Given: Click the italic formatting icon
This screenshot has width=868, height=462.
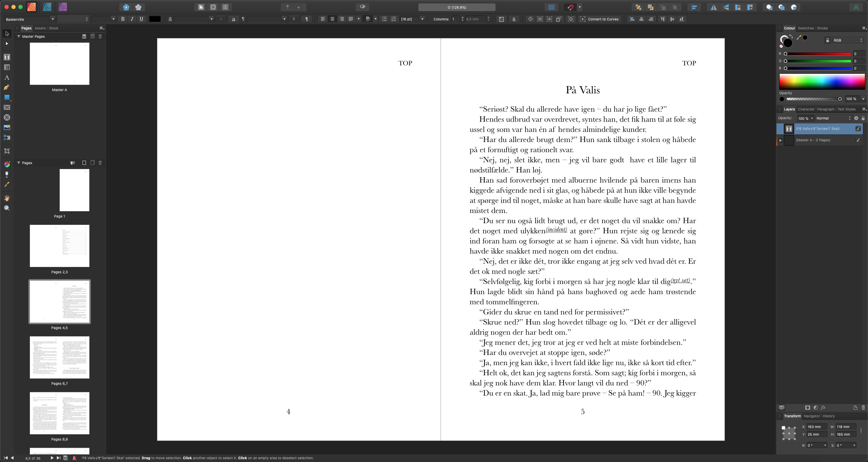Looking at the screenshot, I should pos(131,19).
